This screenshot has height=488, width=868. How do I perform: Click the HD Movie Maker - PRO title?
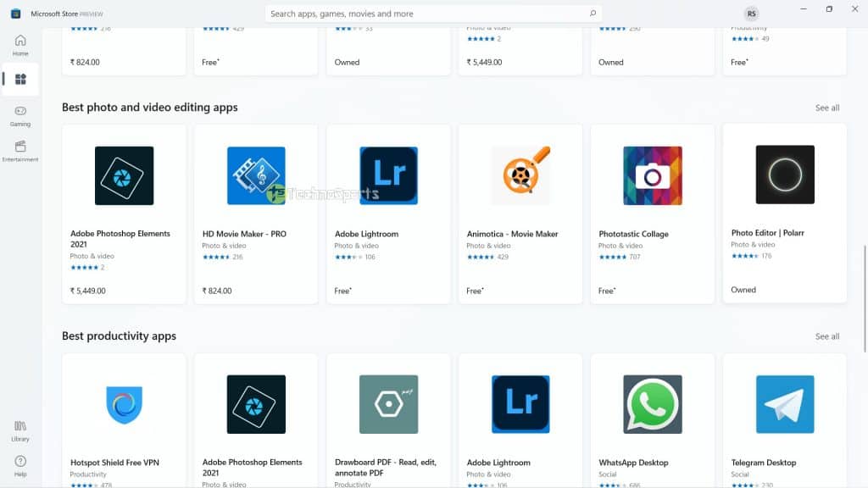(244, 234)
